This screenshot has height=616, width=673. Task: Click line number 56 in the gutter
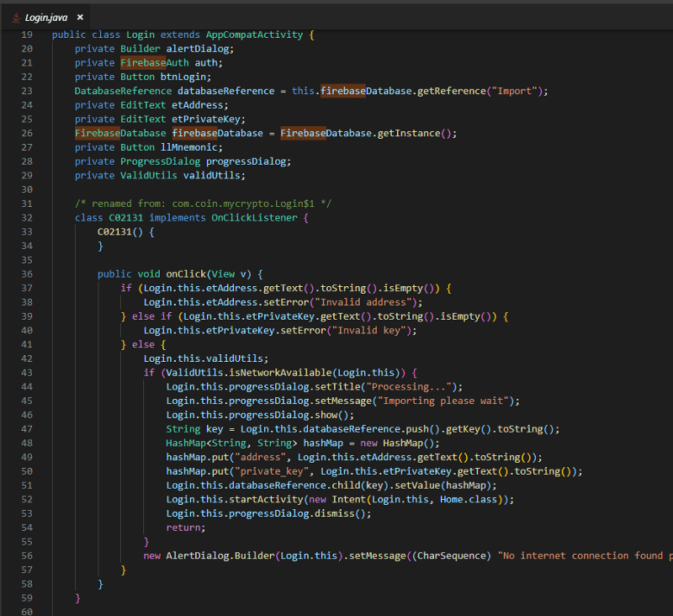(27, 555)
